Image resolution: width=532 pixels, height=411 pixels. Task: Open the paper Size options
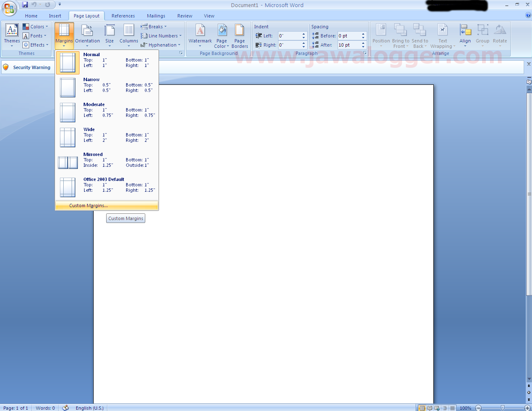coord(109,36)
